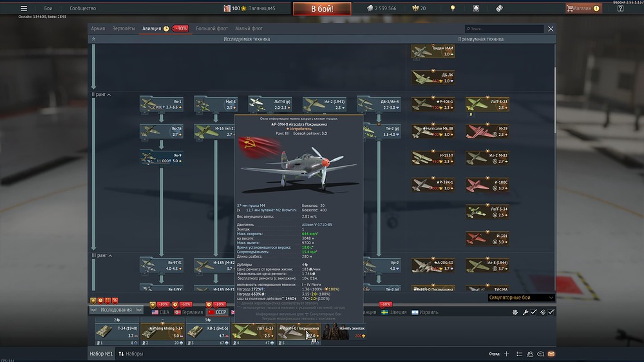Viewport: 644px width, 362px height.
Task: Select crew slot ЛаГГ-3-23
Action: pos(252,332)
